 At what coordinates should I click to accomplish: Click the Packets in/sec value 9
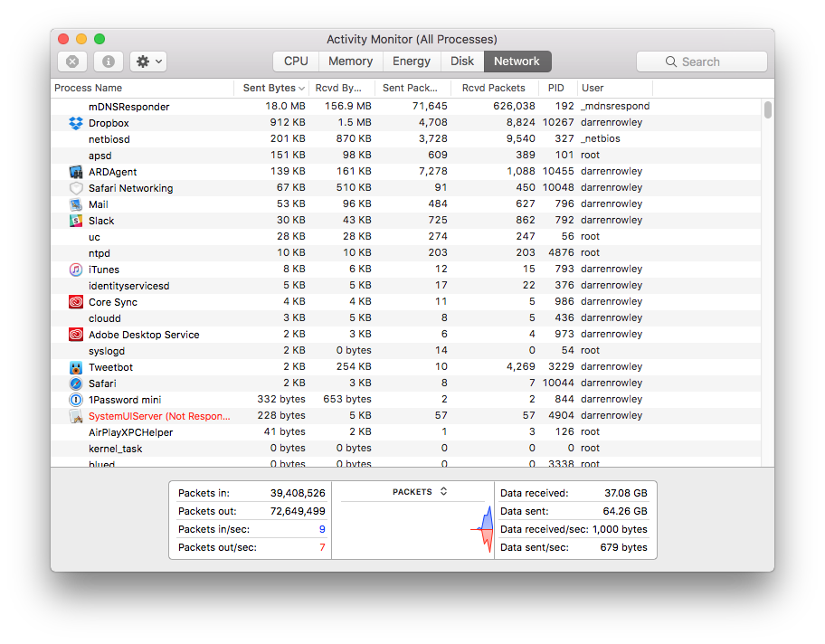point(322,529)
